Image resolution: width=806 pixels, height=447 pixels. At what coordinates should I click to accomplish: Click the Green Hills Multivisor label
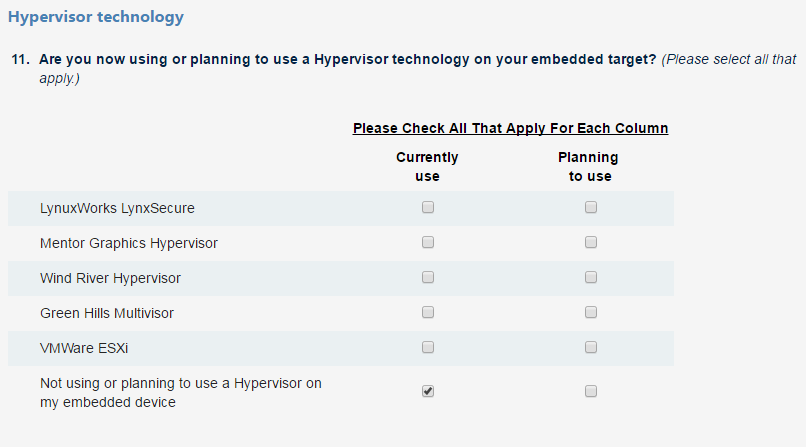tap(107, 313)
